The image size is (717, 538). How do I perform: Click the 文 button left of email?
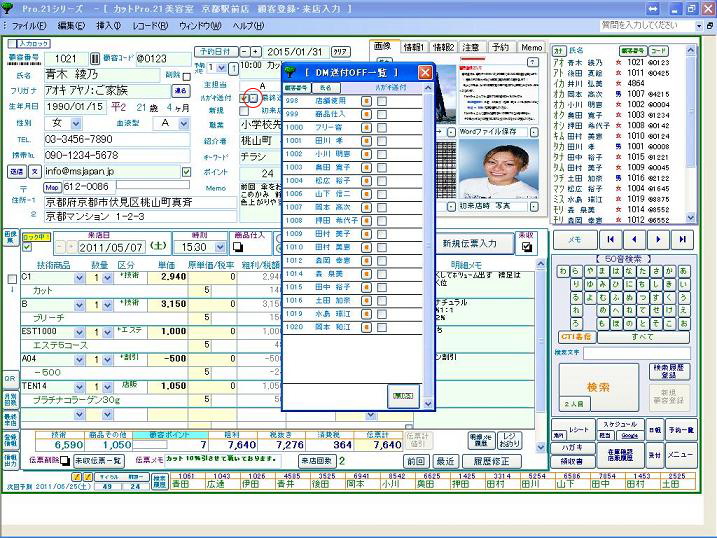point(35,171)
